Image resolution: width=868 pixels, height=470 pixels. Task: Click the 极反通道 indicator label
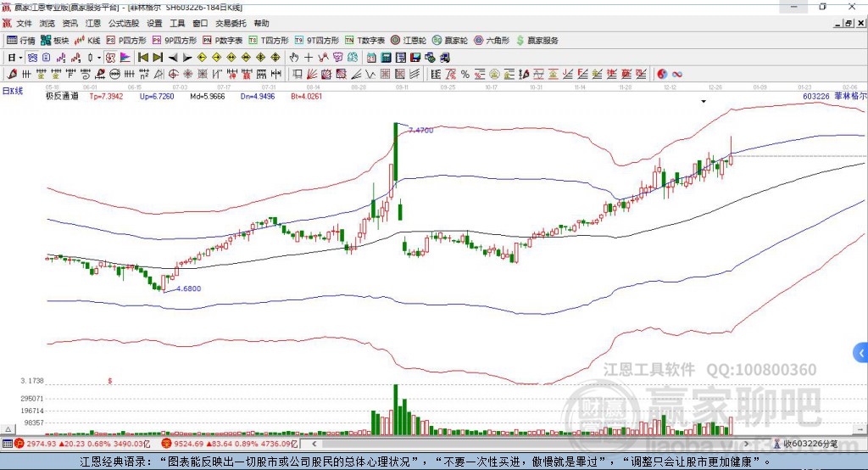click(x=62, y=97)
